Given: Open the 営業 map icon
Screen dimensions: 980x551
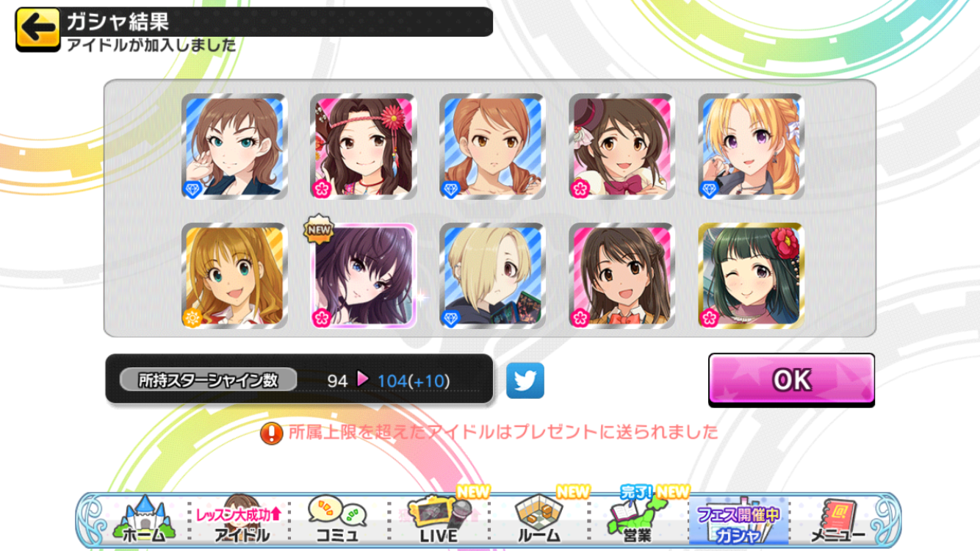Looking at the screenshot, I should tap(635, 520).
